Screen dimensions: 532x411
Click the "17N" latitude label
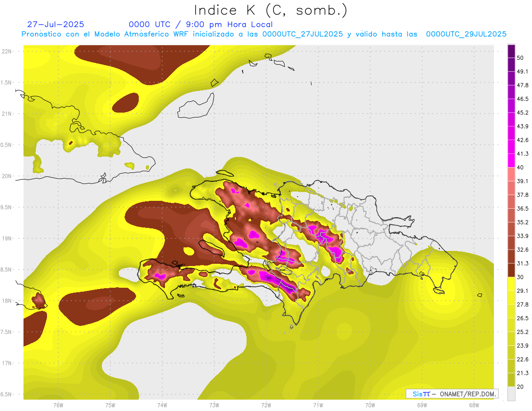click(8, 363)
